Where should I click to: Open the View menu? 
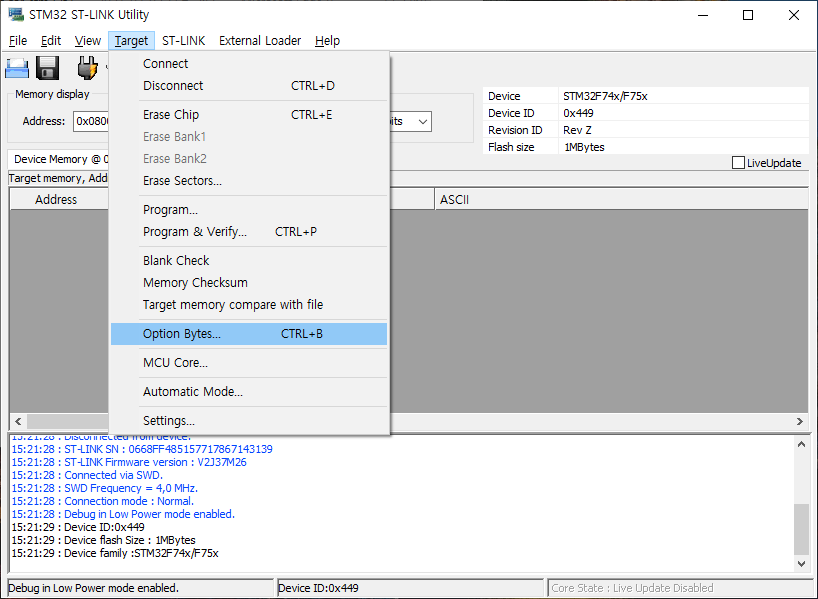pyautogui.click(x=88, y=41)
